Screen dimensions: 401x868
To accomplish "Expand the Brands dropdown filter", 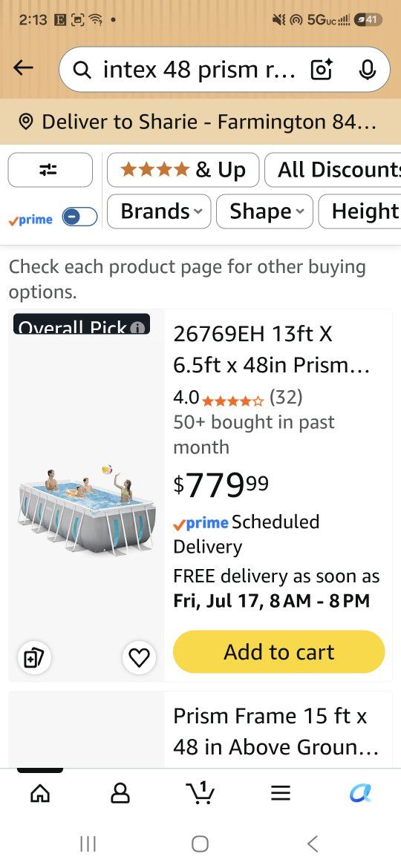I will (x=159, y=211).
